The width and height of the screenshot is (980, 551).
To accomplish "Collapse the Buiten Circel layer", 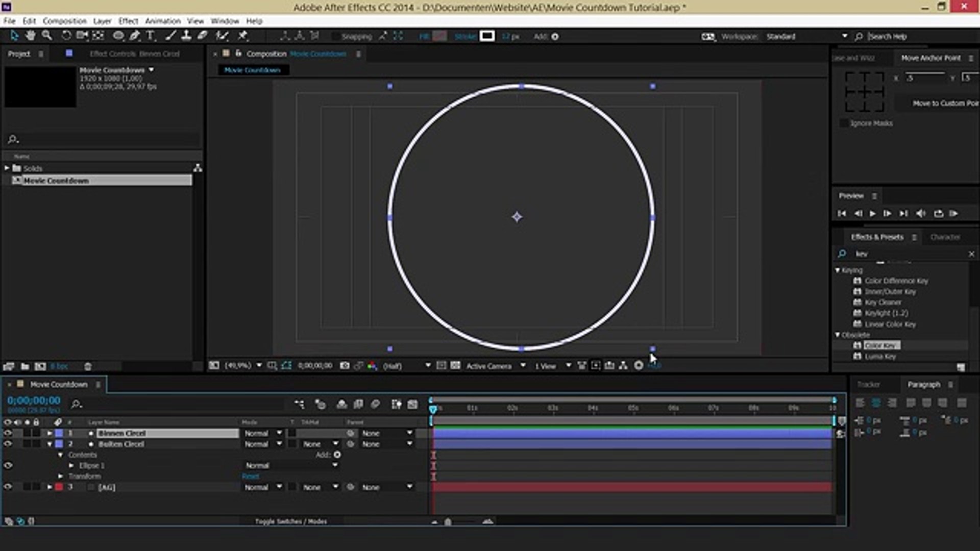I will pos(50,444).
